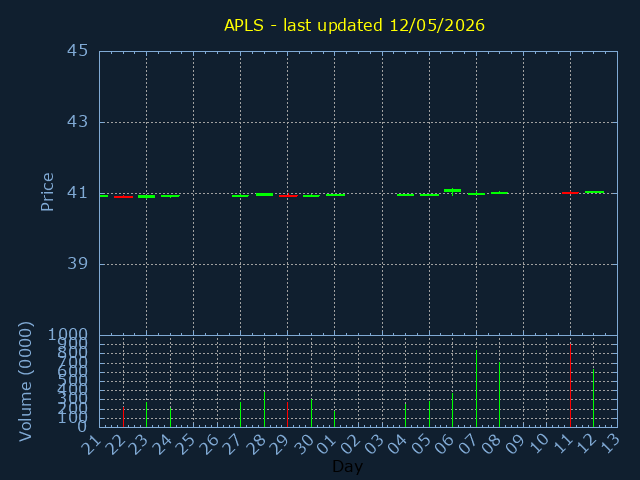Click the green volume bar for day 12
The width and height of the screenshot is (640, 480).
pyautogui.click(x=593, y=398)
